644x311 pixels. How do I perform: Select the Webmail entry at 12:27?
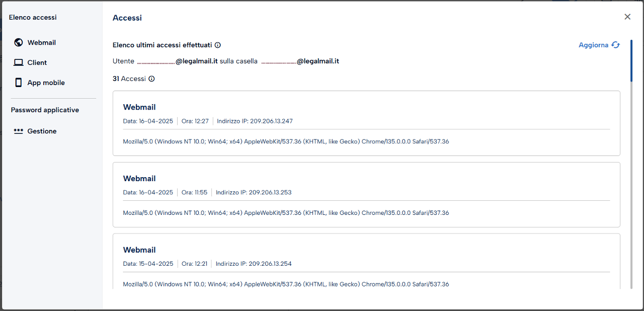click(x=366, y=123)
